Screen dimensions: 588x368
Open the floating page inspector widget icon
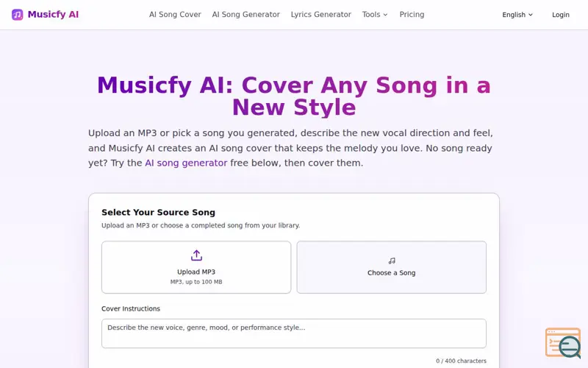coord(563,343)
